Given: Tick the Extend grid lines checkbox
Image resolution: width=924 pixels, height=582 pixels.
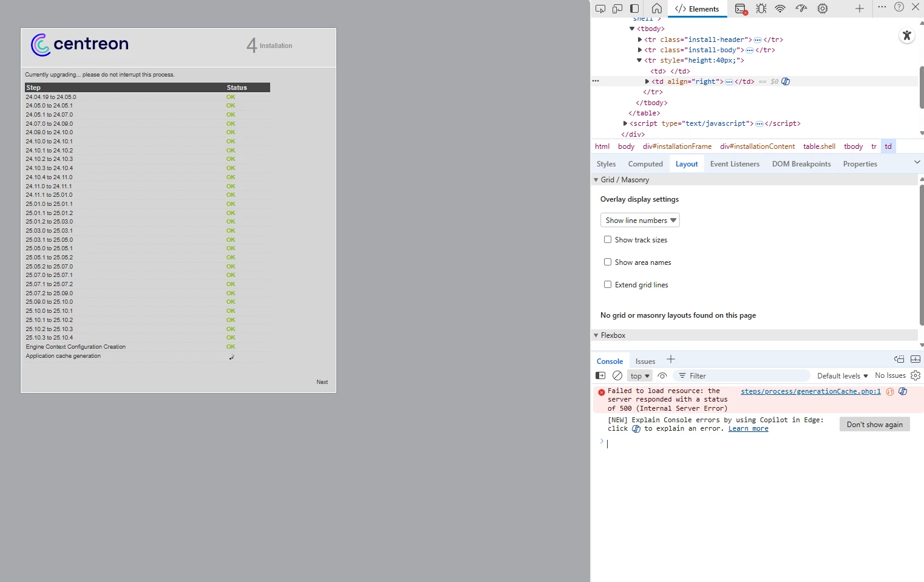Looking at the screenshot, I should pyautogui.click(x=608, y=285).
